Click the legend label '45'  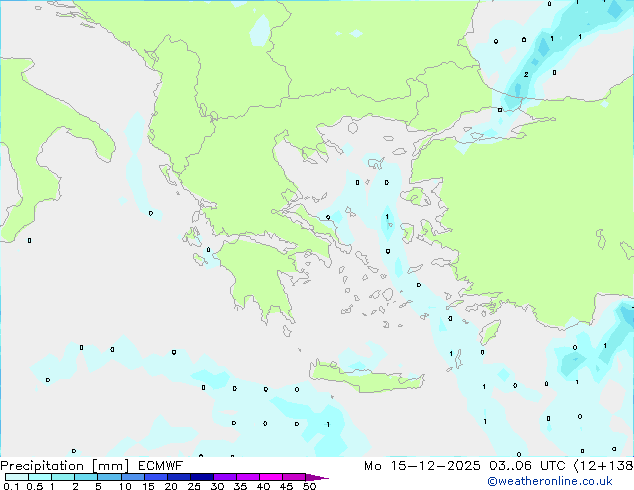click(286, 486)
